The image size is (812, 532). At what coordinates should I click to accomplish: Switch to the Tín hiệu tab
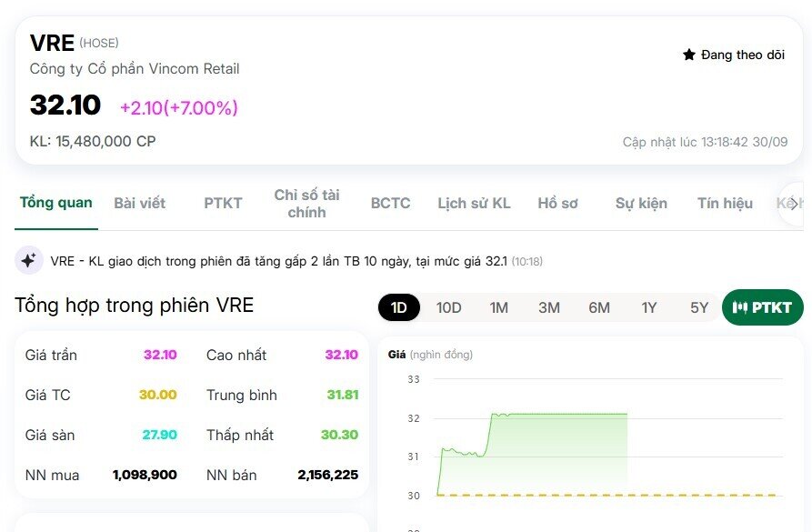click(x=724, y=204)
